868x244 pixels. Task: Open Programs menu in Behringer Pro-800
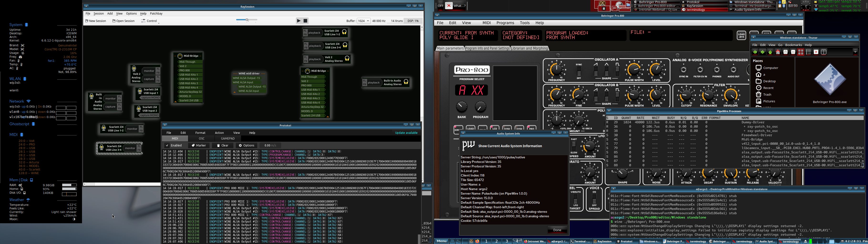[x=505, y=23]
